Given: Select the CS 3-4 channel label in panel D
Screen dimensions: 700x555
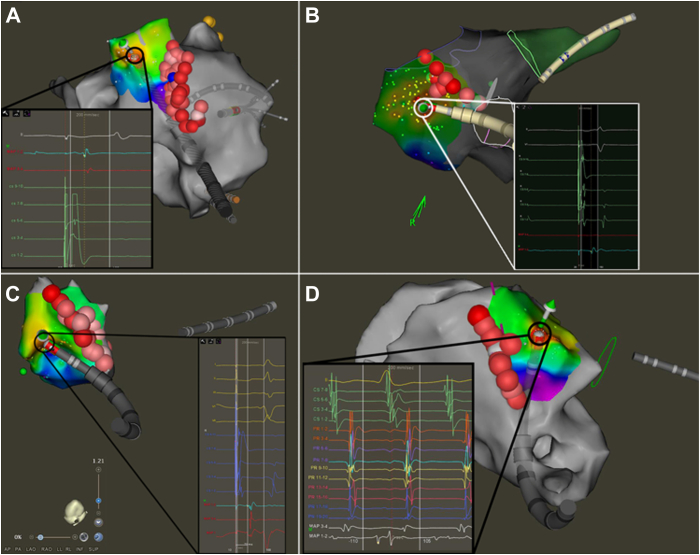Looking at the screenshot, I should point(321,409).
